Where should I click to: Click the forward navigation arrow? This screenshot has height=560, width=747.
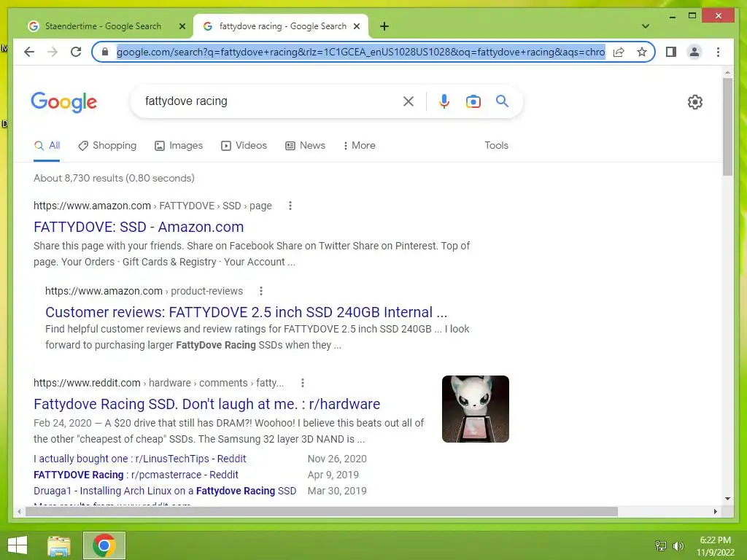[53, 52]
